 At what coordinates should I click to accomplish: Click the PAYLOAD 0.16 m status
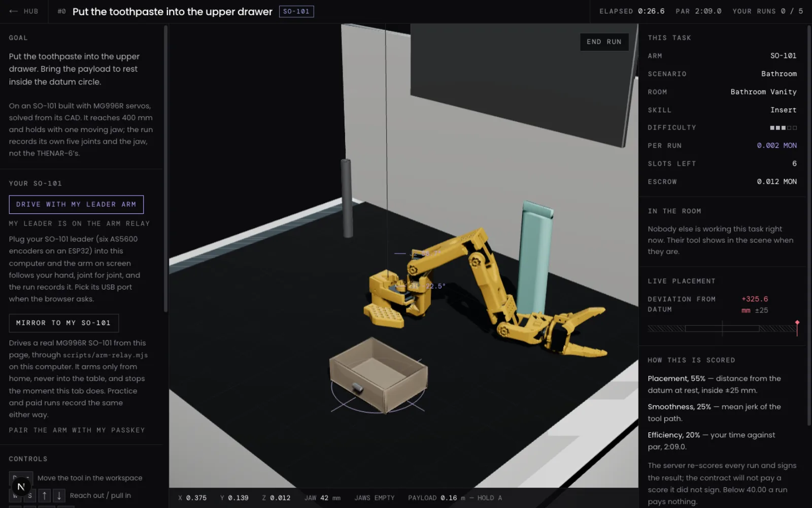pos(436,498)
